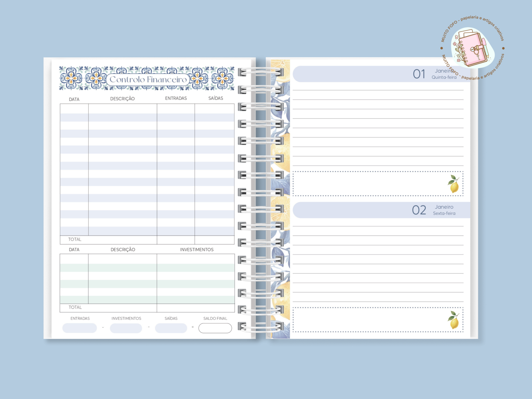Click the lemon pattern strip beside spiral
The height and width of the screenshot is (399, 532).
click(280, 166)
